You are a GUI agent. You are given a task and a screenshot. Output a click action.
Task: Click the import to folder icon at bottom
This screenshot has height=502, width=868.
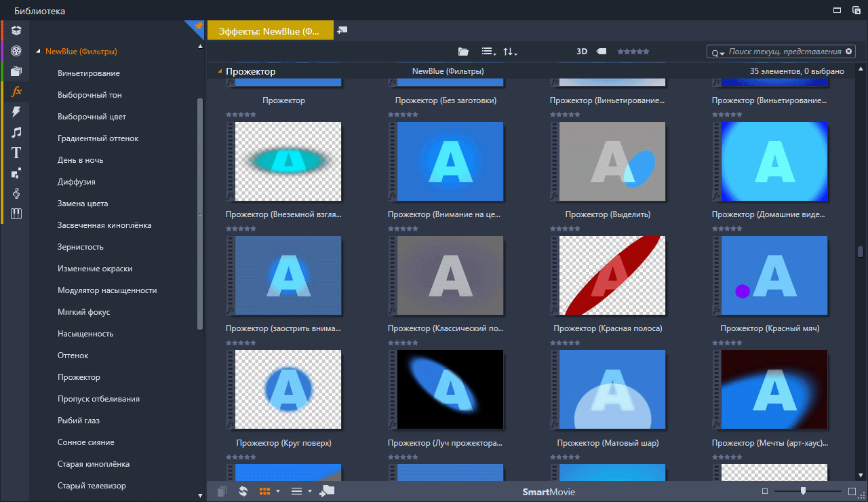tap(327, 491)
